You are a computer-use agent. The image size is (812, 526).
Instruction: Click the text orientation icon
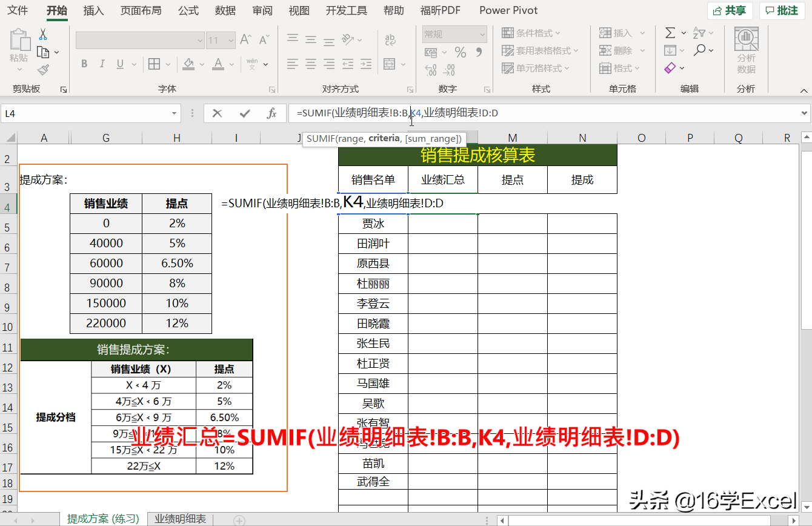click(x=348, y=40)
